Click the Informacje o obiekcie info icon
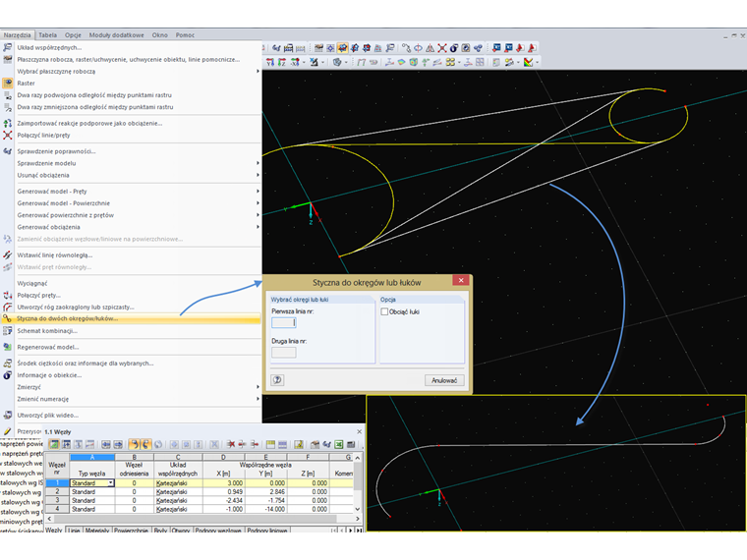 click(x=8, y=374)
